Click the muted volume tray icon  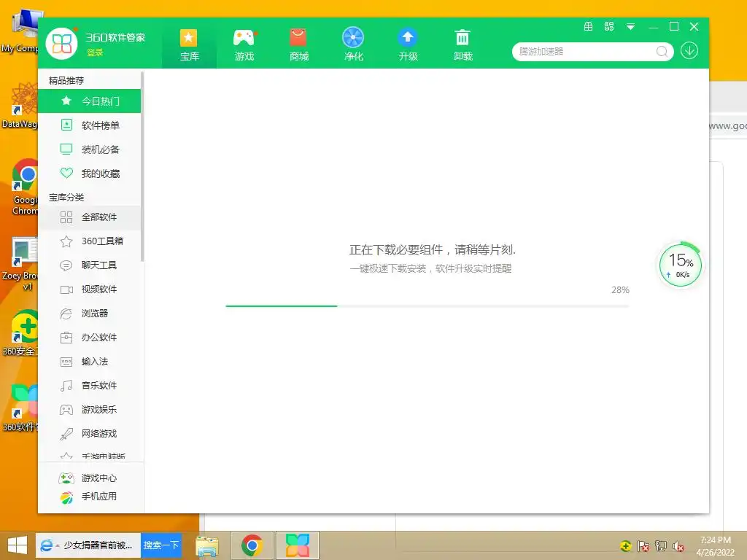678,546
